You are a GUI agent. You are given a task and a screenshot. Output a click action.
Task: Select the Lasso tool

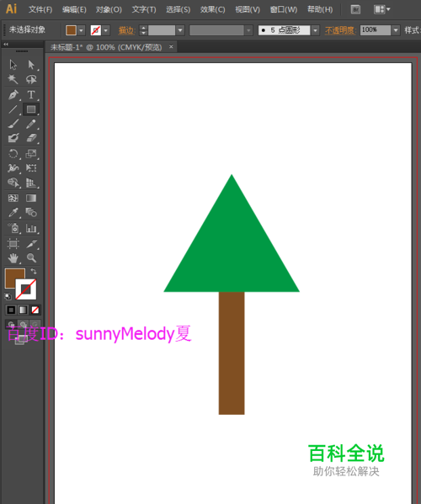tap(31, 79)
